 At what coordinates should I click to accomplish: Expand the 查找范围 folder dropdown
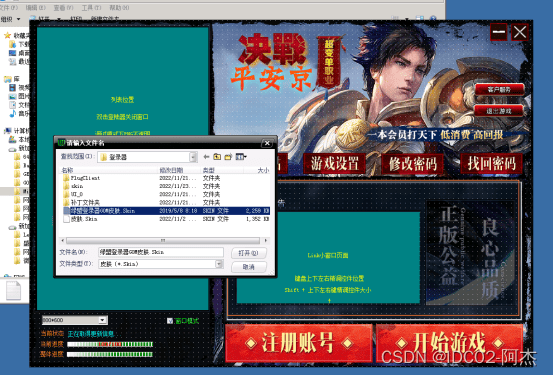(x=193, y=157)
